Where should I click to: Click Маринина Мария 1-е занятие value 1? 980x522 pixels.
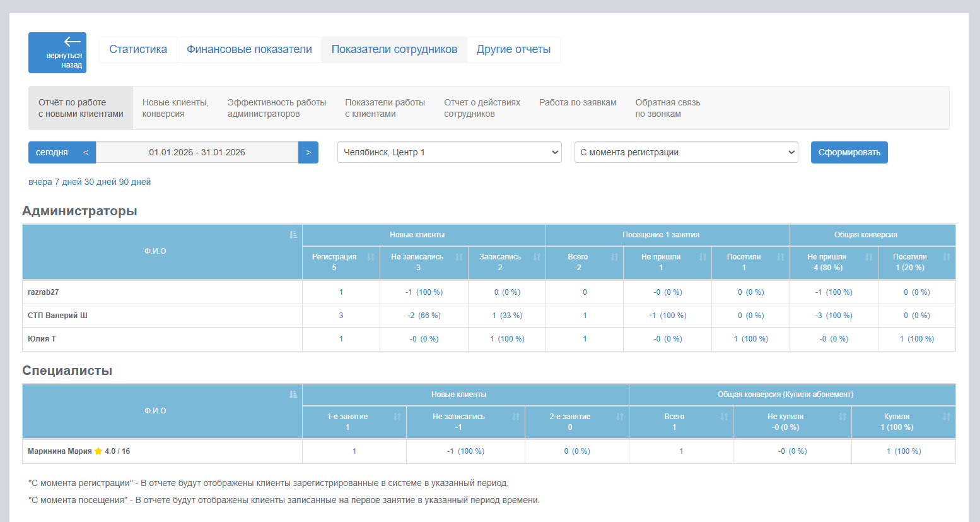354,451
